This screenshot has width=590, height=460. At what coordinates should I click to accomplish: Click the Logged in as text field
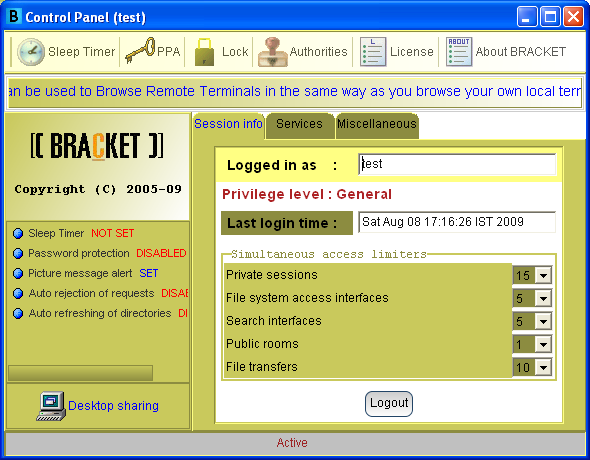point(457,164)
